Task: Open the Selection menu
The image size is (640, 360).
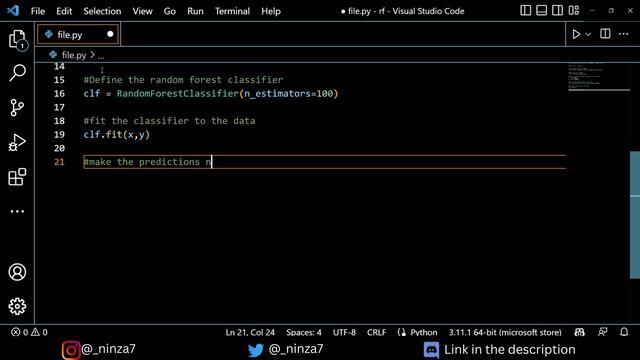Action: pos(102,11)
